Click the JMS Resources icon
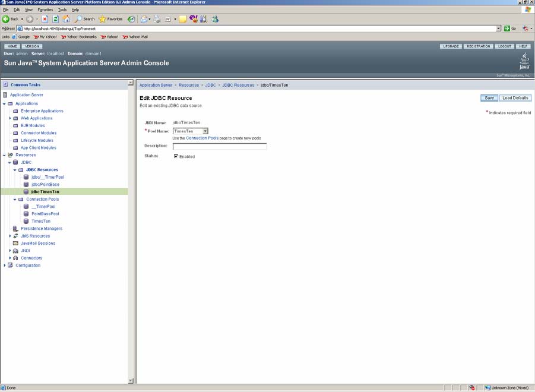The width and height of the screenshot is (535, 392). tap(15, 236)
